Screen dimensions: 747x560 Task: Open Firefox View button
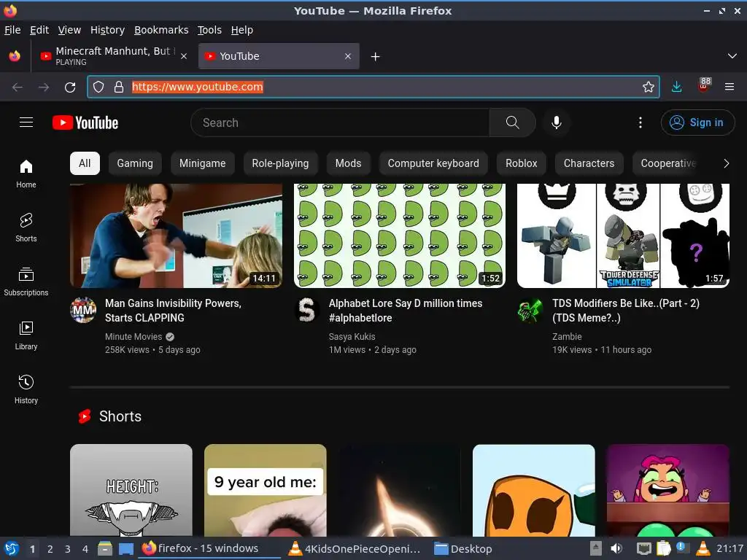(x=15, y=56)
